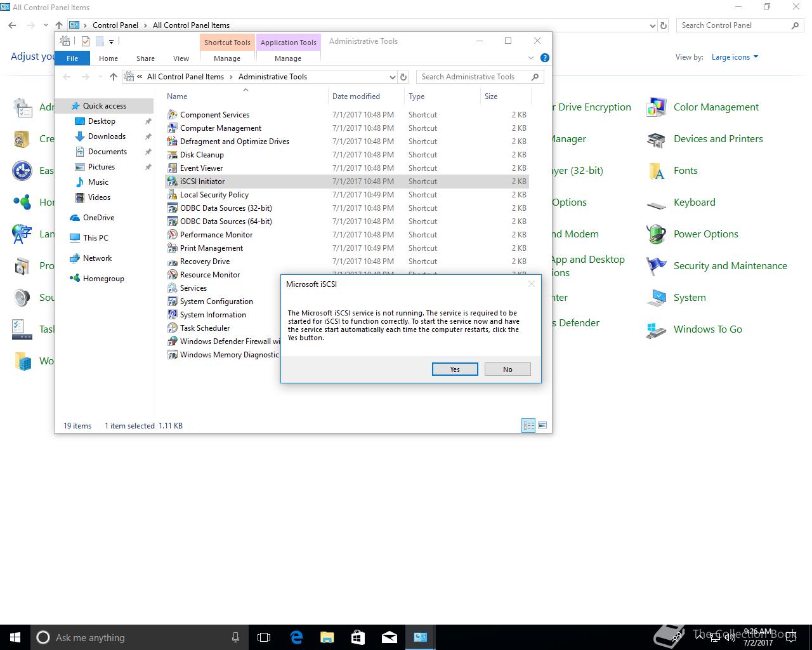Select the Recovery Drive icon
Viewport: 812px width, 650px height.
click(x=172, y=262)
